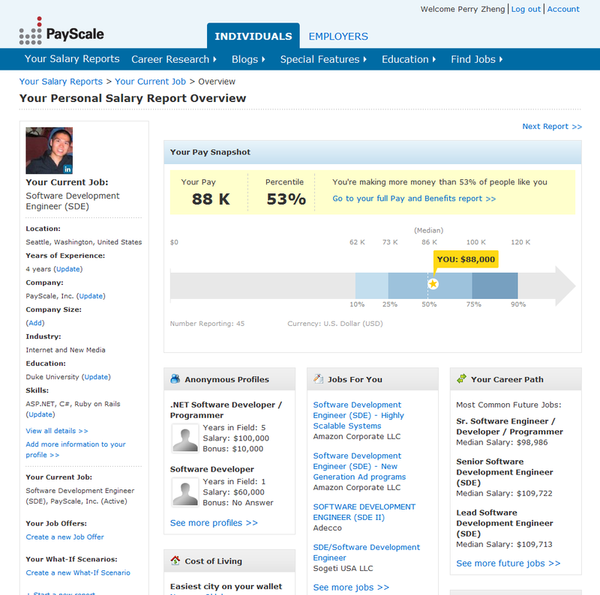Image resolution: width=600 pixels, height=595 pixels.
Task: Click the 75%-90% dark blue chart segment
Action: [495, 285]
